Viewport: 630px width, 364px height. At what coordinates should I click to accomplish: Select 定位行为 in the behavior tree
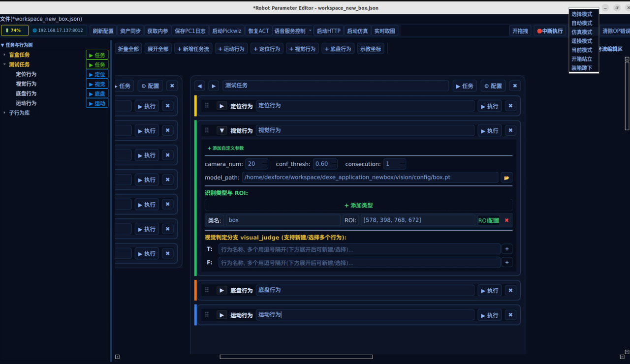[26, 74]
